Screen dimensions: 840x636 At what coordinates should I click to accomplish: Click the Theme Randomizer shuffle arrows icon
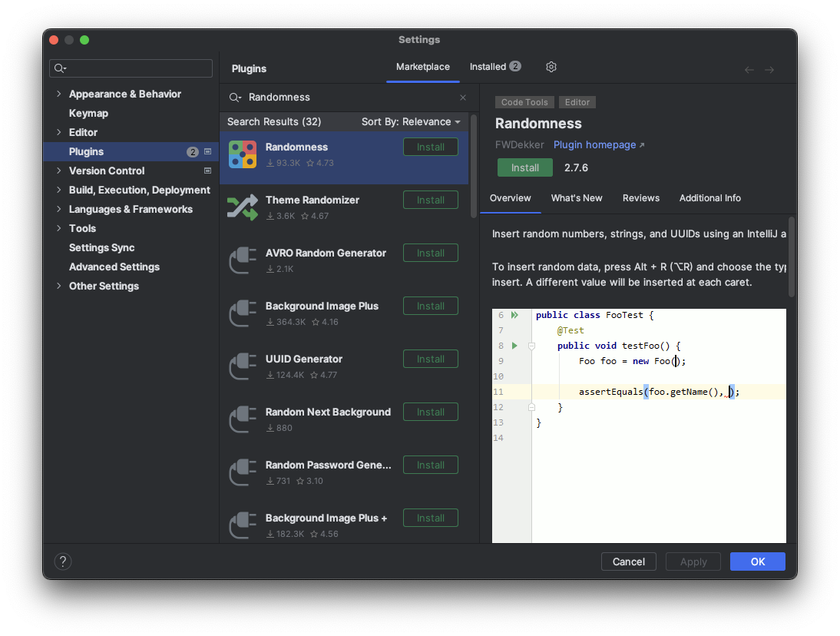click(243, 207)
